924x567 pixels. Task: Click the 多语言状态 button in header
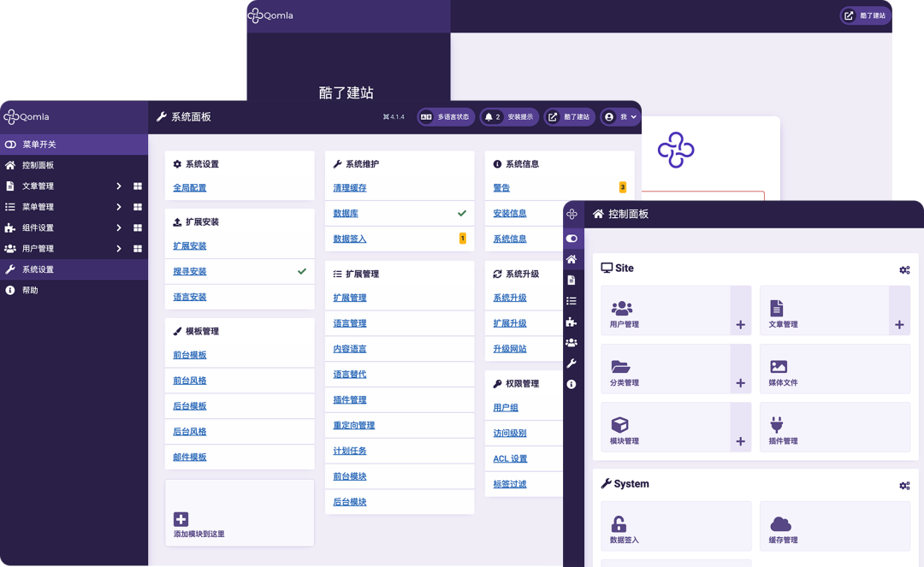coord(444,117)
